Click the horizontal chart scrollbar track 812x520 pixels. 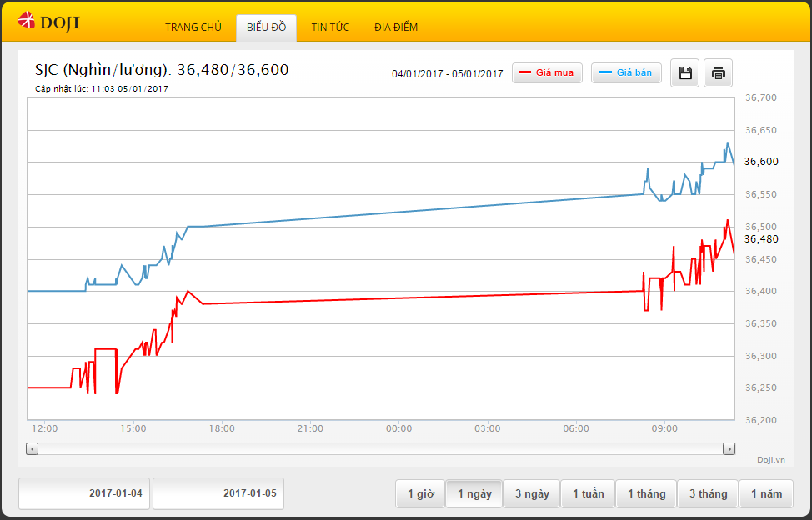click(x=381, y=449)
